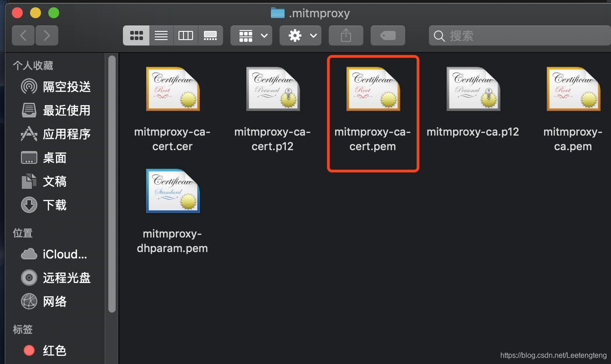611x364 pixels.
Task: Open 应用程序 in the sidebar
Action: click(x=56, y=134)
